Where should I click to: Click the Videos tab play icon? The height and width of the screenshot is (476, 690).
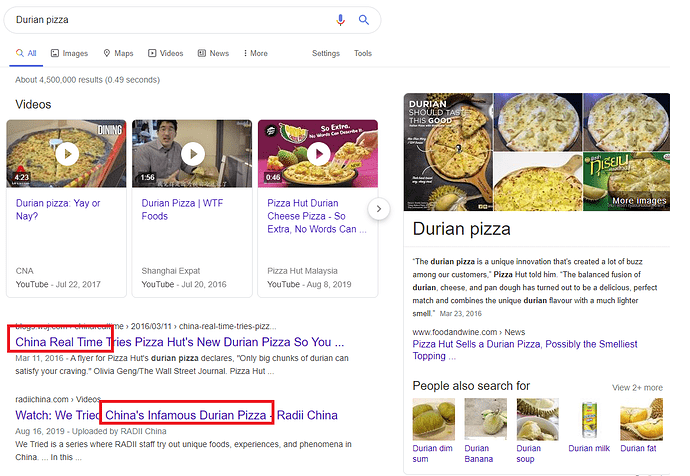click(152, 53)
